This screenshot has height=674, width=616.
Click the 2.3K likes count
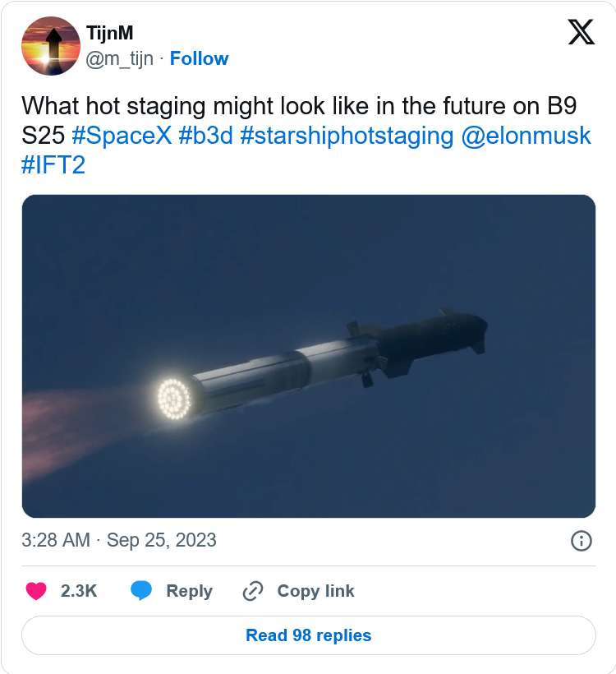coord(79,591)
